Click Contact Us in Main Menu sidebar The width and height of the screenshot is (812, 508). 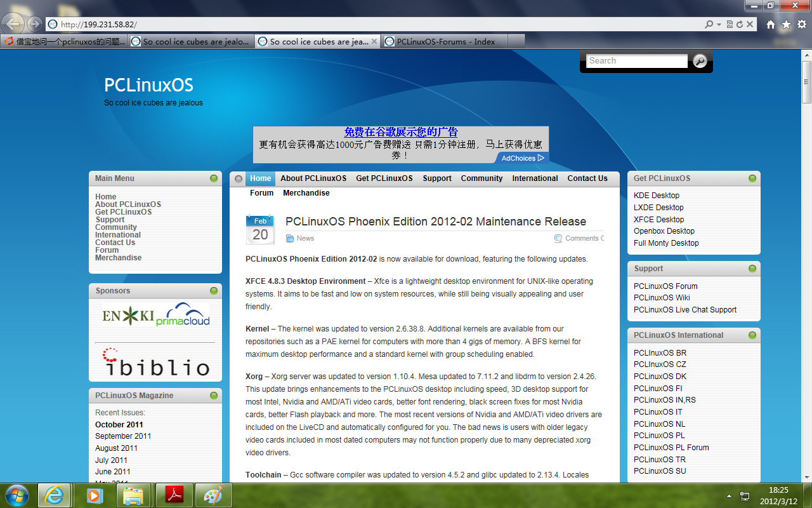tap(115, 243)
